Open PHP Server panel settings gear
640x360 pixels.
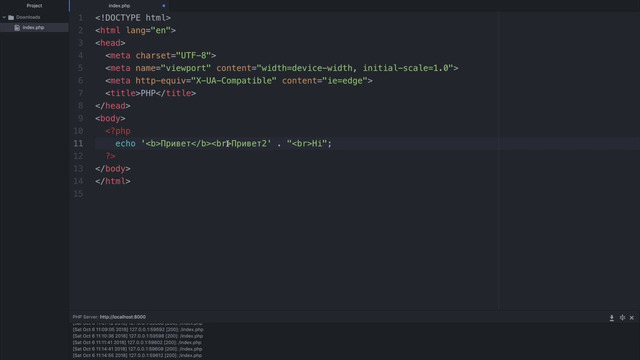pos(622,318)
